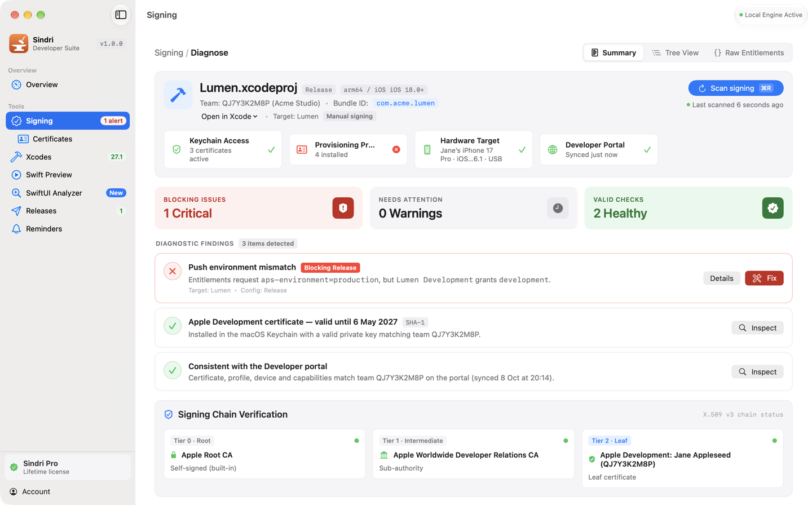Open Certificates in the sidebar
The width and height of the screenshot is (812, 505).
pyautogui.click(x=68, y=139)
